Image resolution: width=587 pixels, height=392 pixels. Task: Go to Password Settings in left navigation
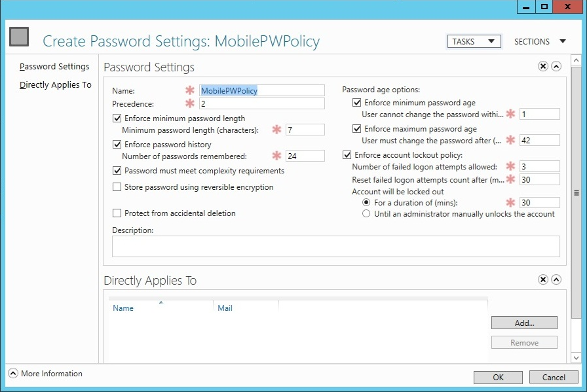(54, 67)
